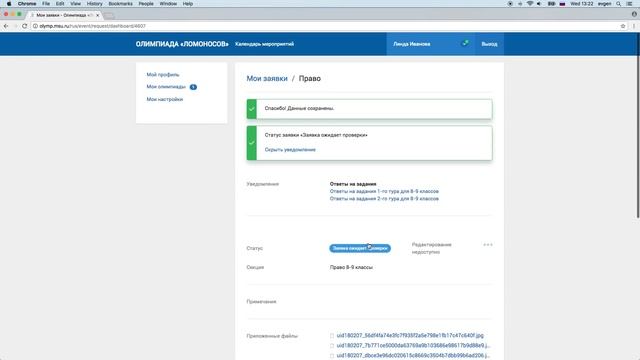Click the input language flag icon
The image size is (640, 360).
point(562,4)
